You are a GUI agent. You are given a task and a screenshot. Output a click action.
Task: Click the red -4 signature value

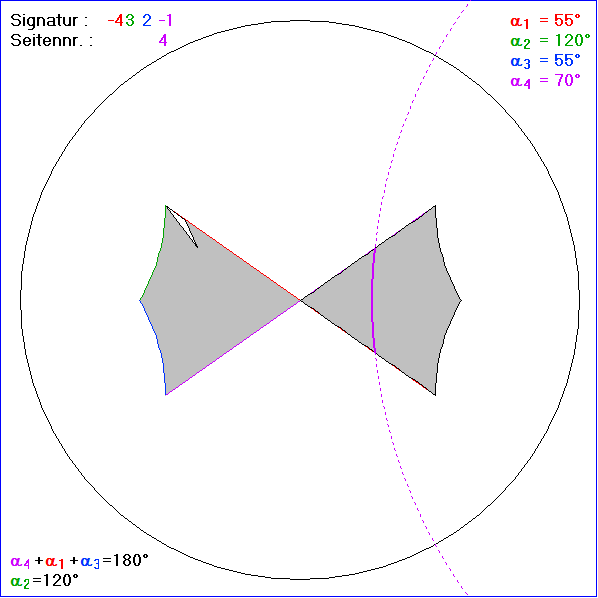[x=116, y=20]
